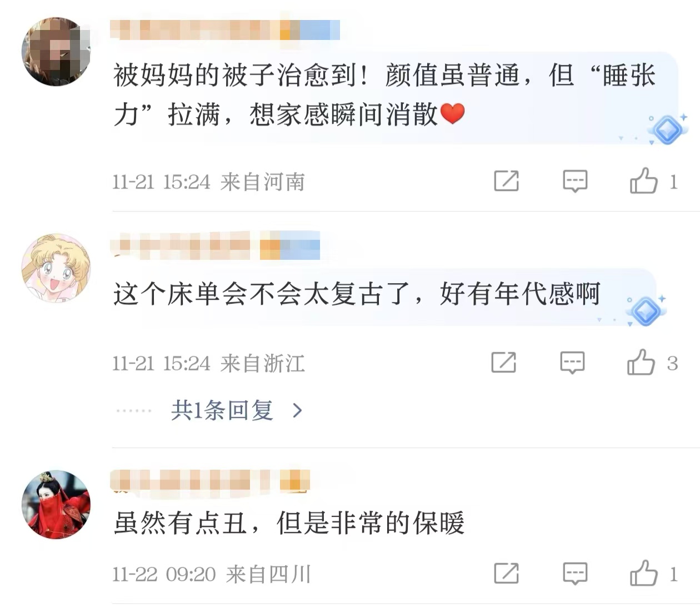This screenshot has width=700, height=609.
Task: Tap the blue diamond badge on second comment
Action: click(646, 311)
